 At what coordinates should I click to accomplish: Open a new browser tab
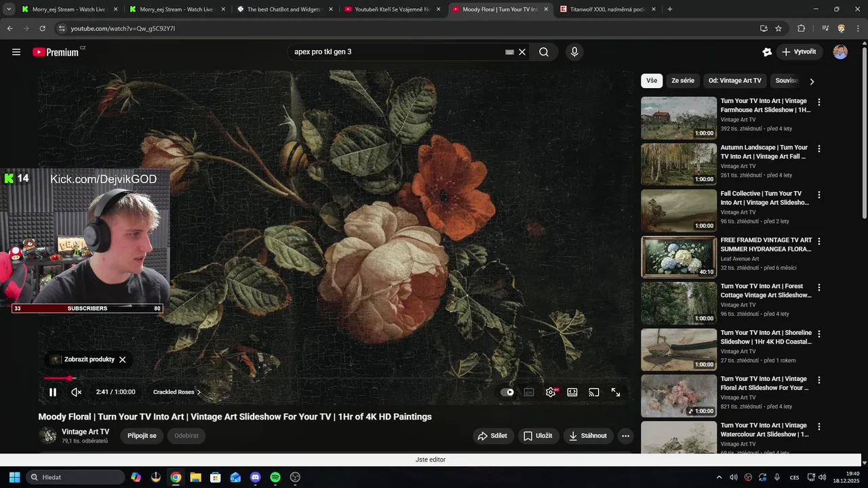[670, 9]
